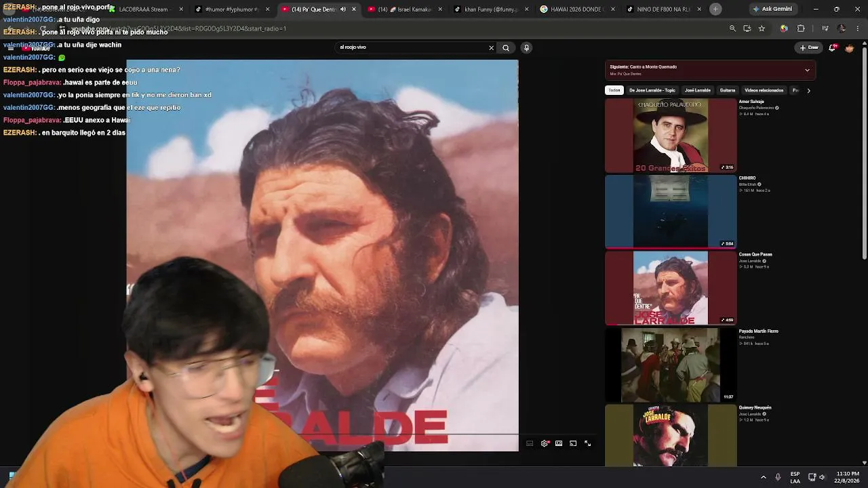
Task: Open the Chrome profile avatar
Action: [x=842, y=28]
